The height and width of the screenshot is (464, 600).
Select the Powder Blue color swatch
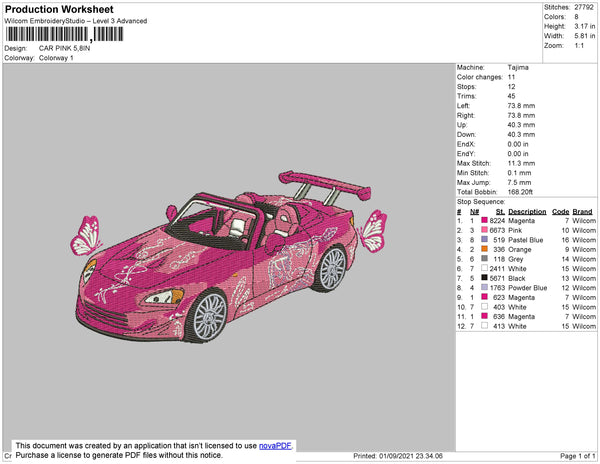[485, 288]
